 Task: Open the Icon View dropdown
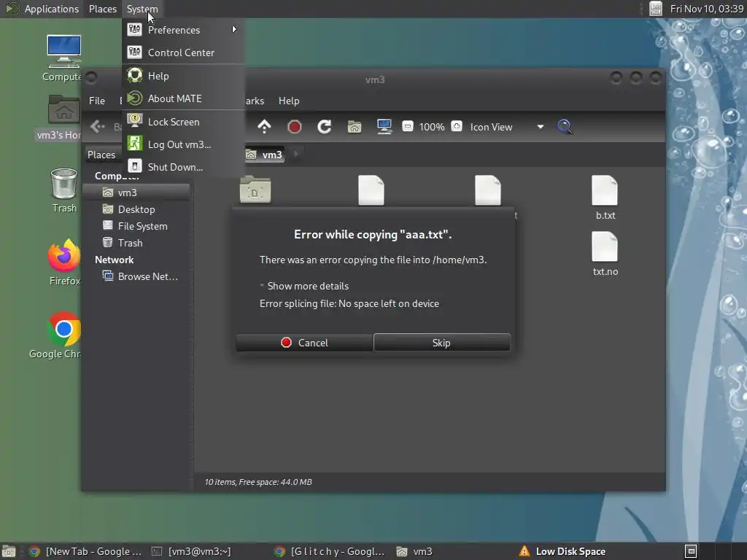[507, 127]
